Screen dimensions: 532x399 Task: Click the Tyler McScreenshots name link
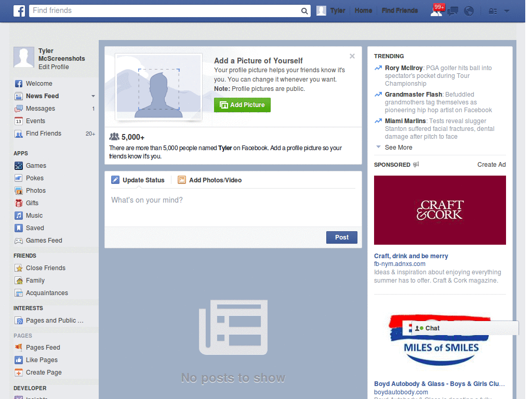pos(61,55)
